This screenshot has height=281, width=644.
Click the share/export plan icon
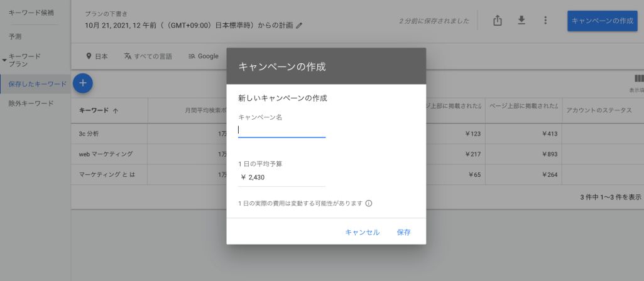coord(498,20)
